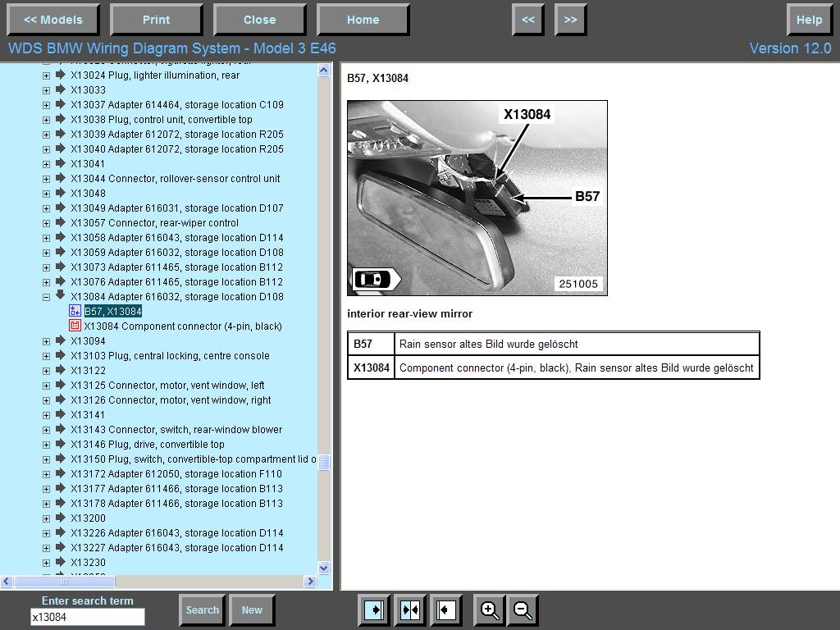Select X13226 Adapter 616043, storage location D114
This screenshot has width=840, height=630.
pos(177,533)
